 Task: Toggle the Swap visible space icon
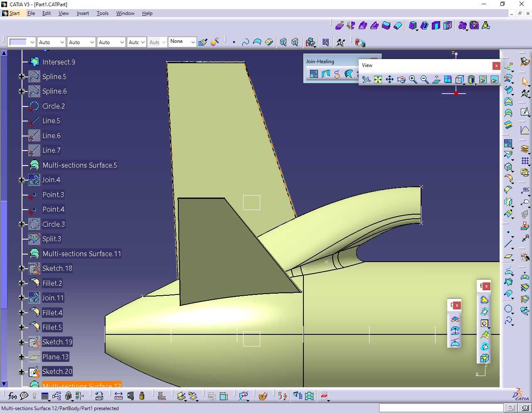[x=495, y=79]
